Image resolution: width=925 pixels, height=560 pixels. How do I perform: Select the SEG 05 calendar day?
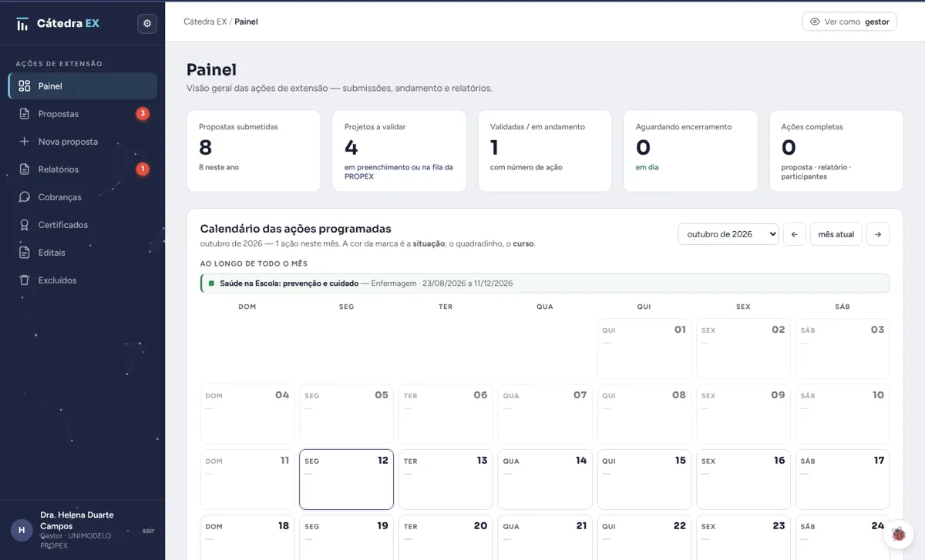346,414
